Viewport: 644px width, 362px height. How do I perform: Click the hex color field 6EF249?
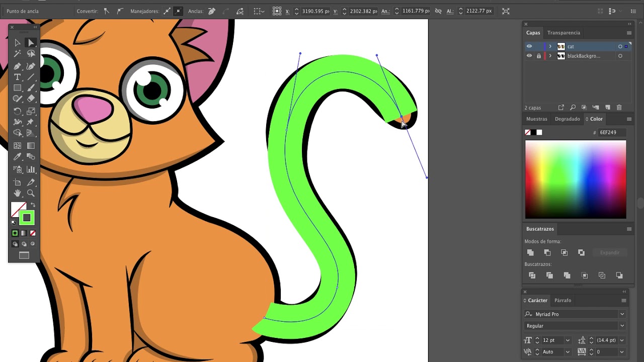point(612,132)
